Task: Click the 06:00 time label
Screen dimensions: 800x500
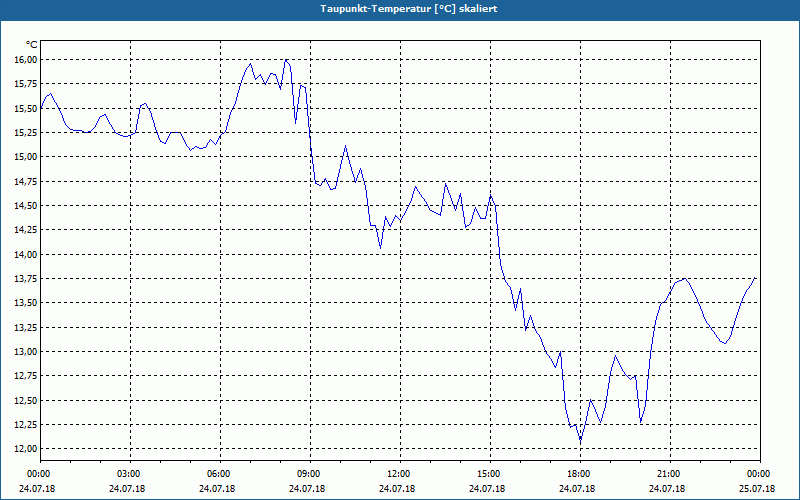Action: click(x=220, y=474)
